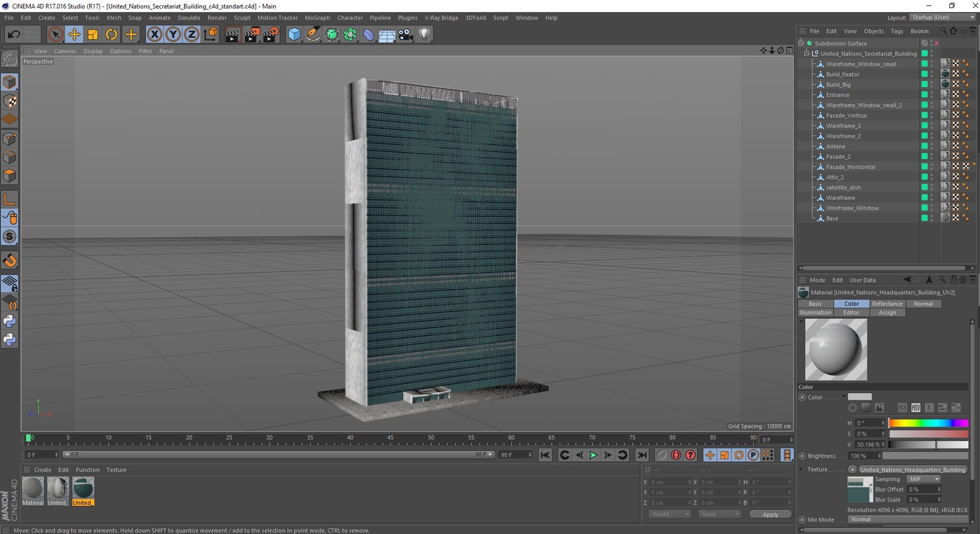980x534 pixels.
Task: Open viewport Cameras menu
Action: 65,51
